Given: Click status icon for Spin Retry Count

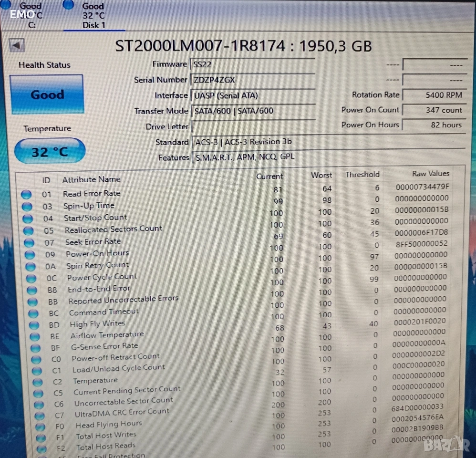Looking at the screenshot, I should (31, 266).
